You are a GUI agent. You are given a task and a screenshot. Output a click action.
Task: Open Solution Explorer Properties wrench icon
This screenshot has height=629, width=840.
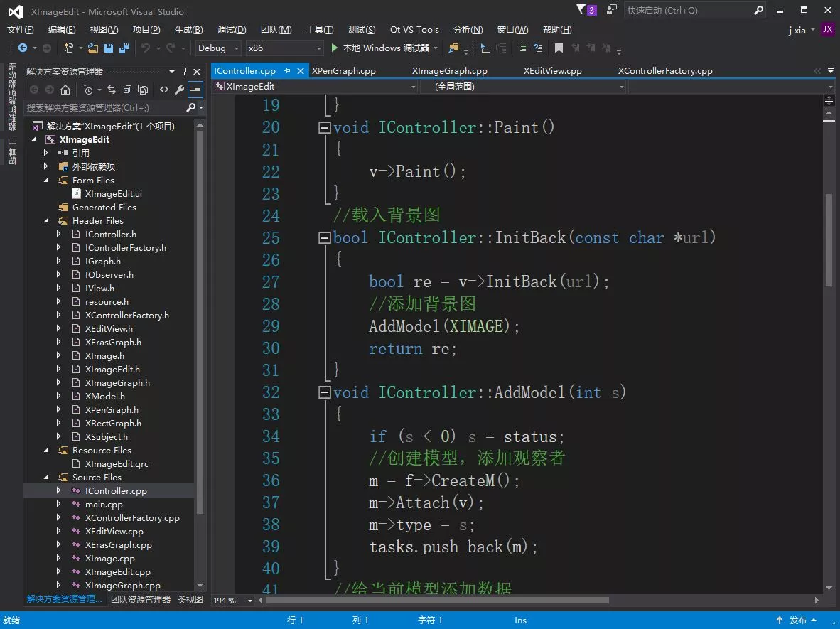(178, 90)
